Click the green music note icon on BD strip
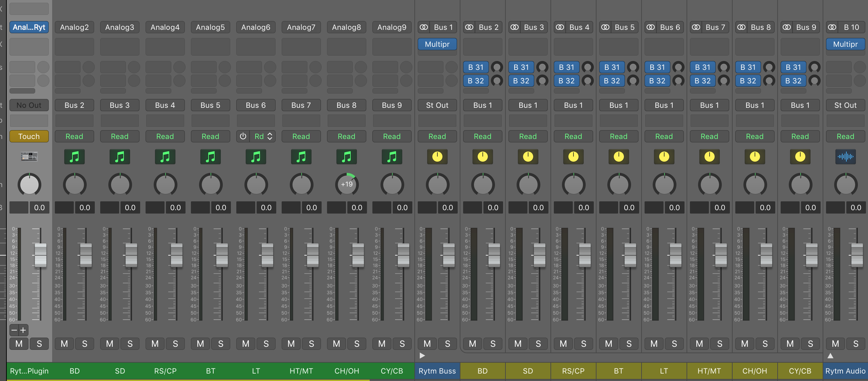Image resolution: width=868 pixels, height=381 pixels. tap(74, 157)
